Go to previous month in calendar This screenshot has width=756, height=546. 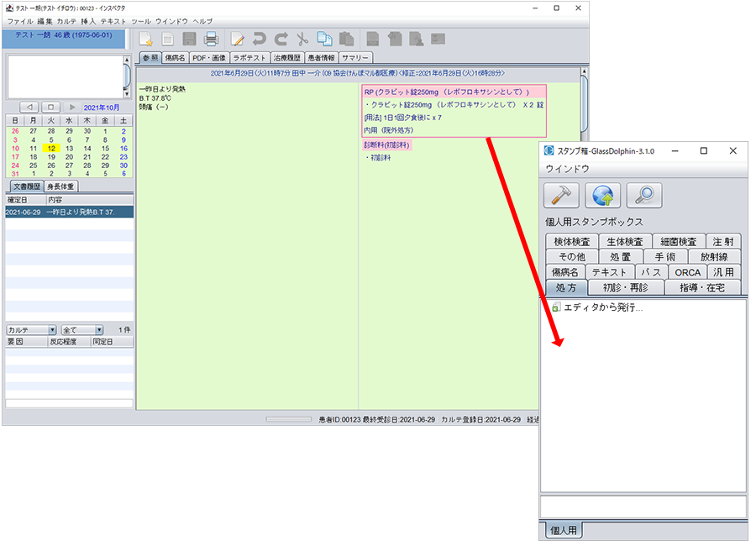[x=29, y=108]
